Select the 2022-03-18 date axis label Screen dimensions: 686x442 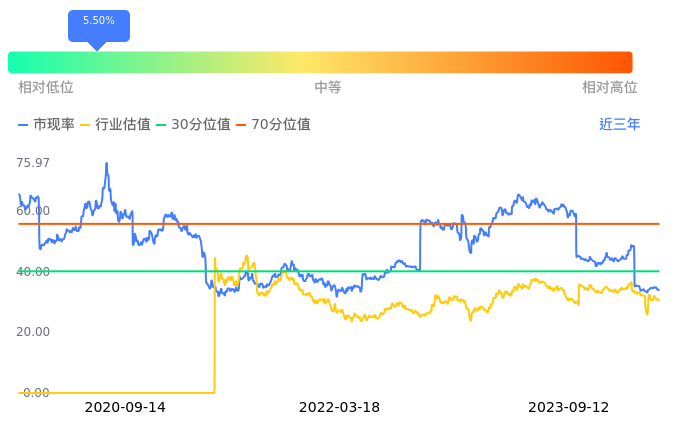coord(339,408)
